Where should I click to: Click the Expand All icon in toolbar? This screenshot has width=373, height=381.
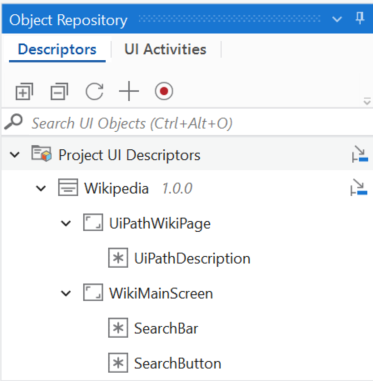click(x=24, y=91)
